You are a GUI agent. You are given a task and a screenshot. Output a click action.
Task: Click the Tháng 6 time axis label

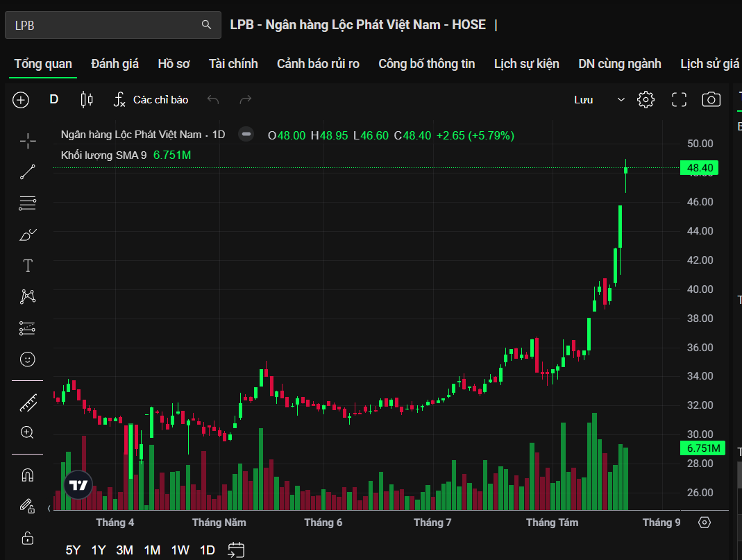(x=323, y=523)
